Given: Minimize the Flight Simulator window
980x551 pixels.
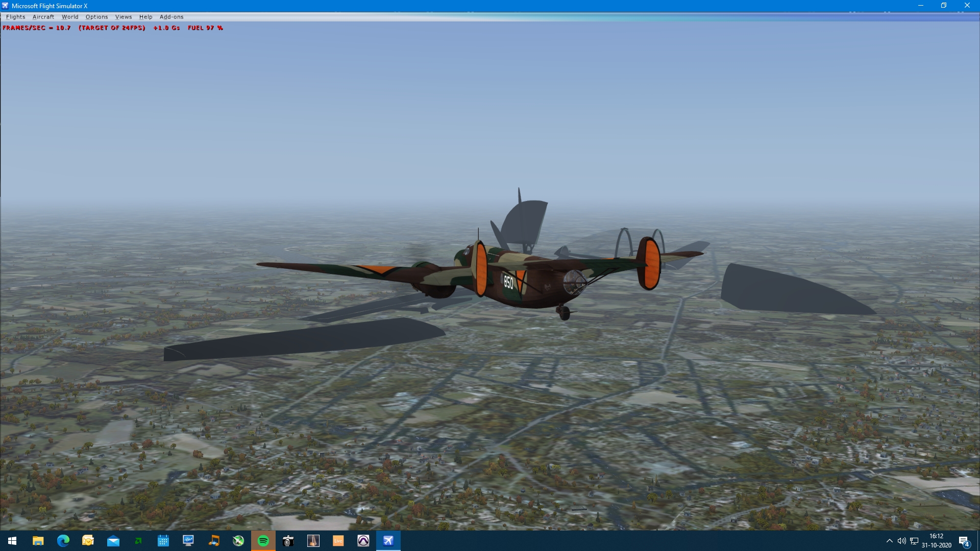Looking at the screenshot, I should click(921, 6).
